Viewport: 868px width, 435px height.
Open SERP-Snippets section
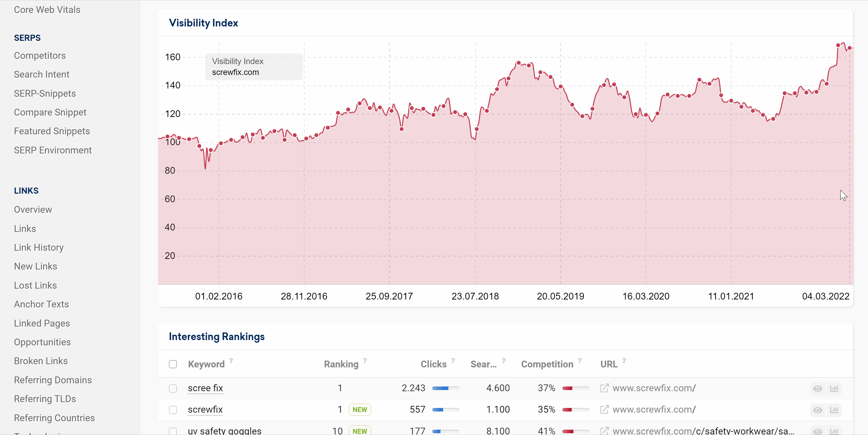(x=45, y=93)
